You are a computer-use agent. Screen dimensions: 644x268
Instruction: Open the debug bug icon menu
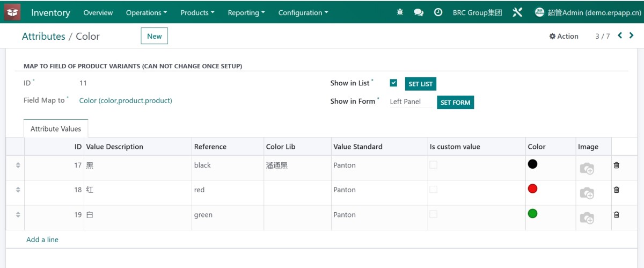399,12
